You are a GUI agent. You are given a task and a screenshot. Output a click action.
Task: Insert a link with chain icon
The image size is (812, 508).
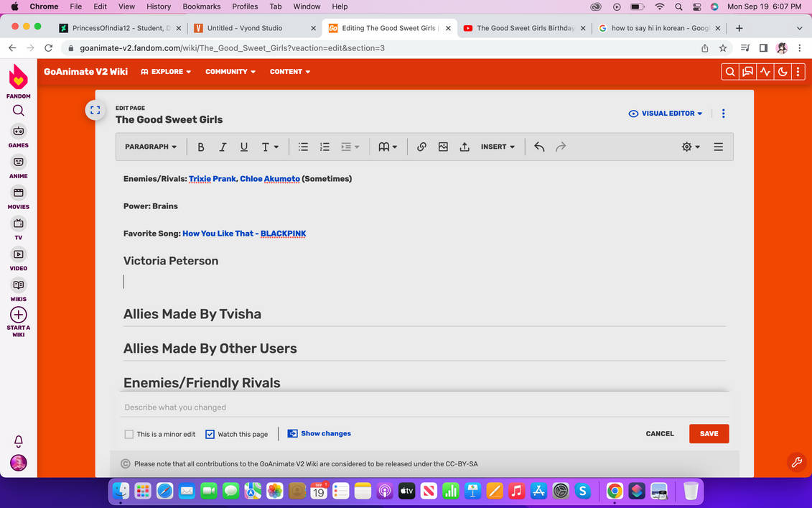(x=421, y=147)
